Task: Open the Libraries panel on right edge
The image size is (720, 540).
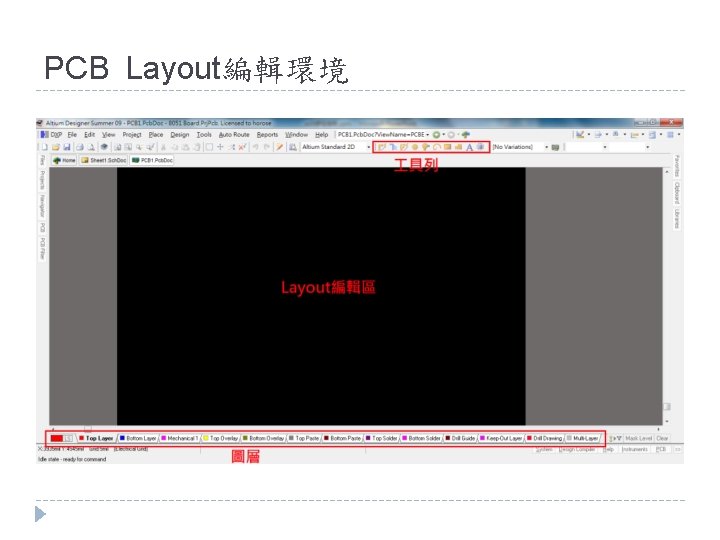Action: (x=677, y=219)
